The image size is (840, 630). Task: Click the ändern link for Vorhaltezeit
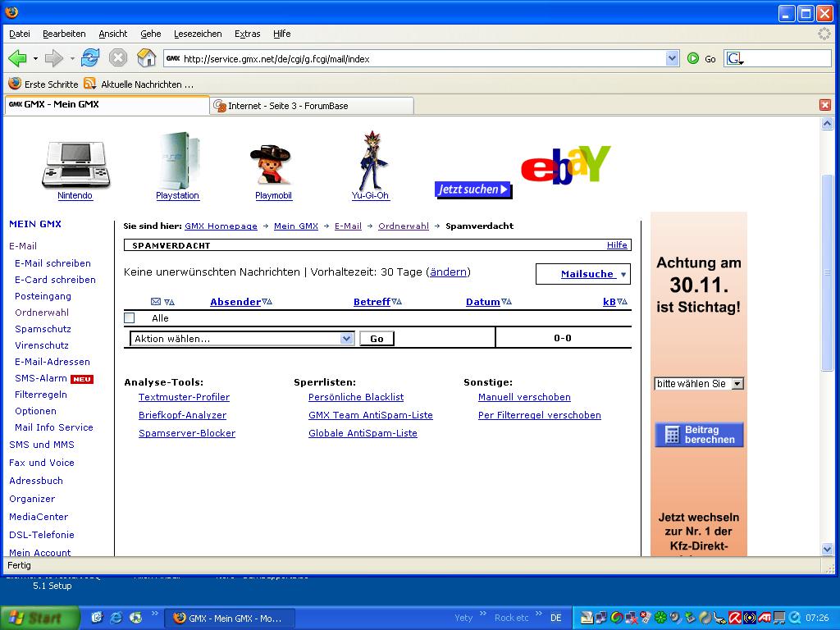tap(448, 272)
